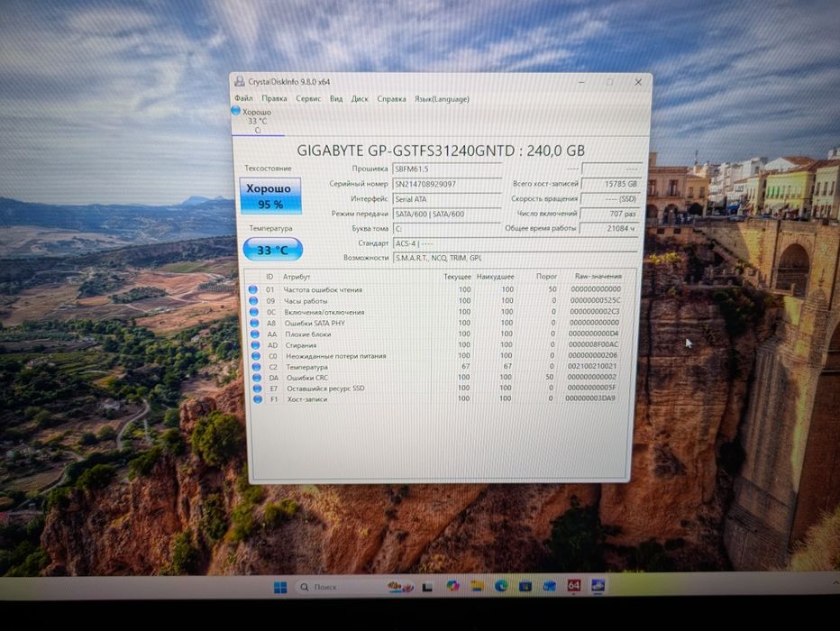Close the CrystalDiskInfo window
840x631 pixels.
point(638,82)
